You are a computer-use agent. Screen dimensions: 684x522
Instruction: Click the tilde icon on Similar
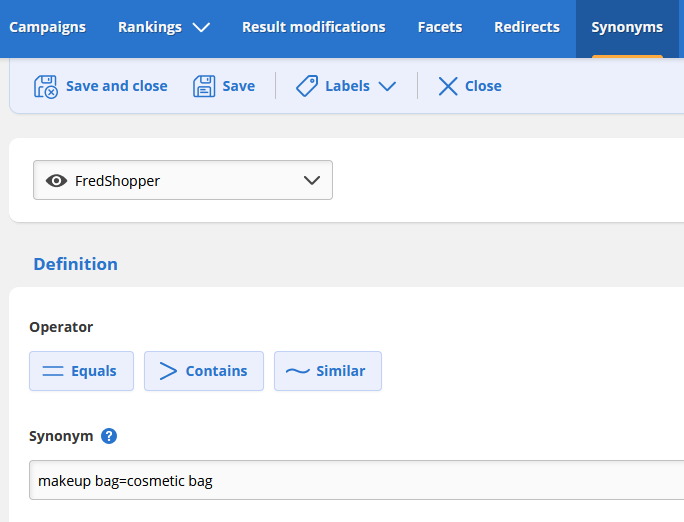pos(297,371)
